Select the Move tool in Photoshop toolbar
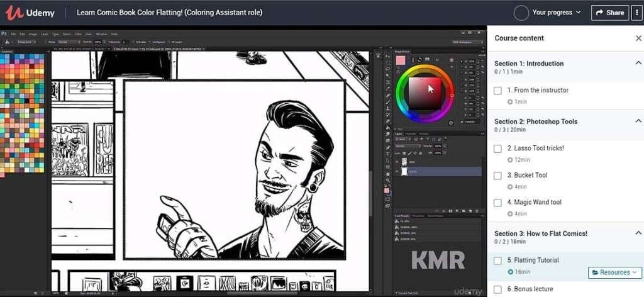The image size is (644, 297). pyautogui.click(x=387, y=56)
